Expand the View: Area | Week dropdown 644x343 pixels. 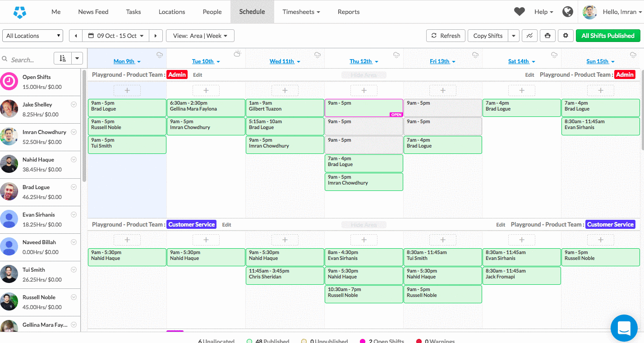200,36
